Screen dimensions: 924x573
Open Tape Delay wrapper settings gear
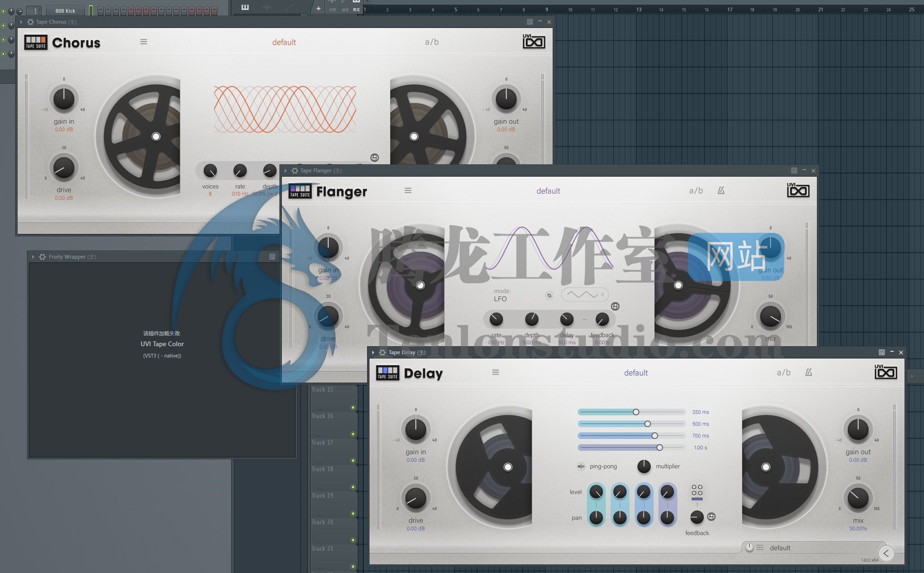pyautogui.click(x=382, y=352)
